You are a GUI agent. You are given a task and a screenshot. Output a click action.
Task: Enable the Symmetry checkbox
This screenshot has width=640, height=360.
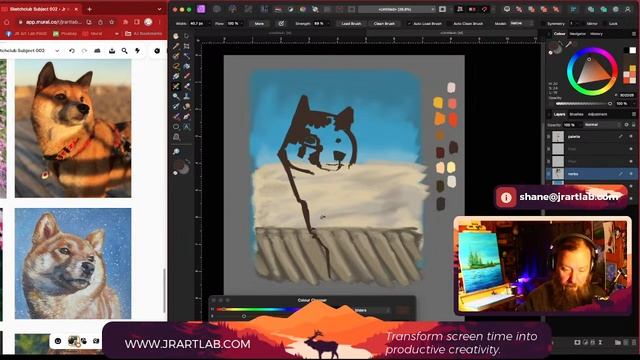pos(543,24)
